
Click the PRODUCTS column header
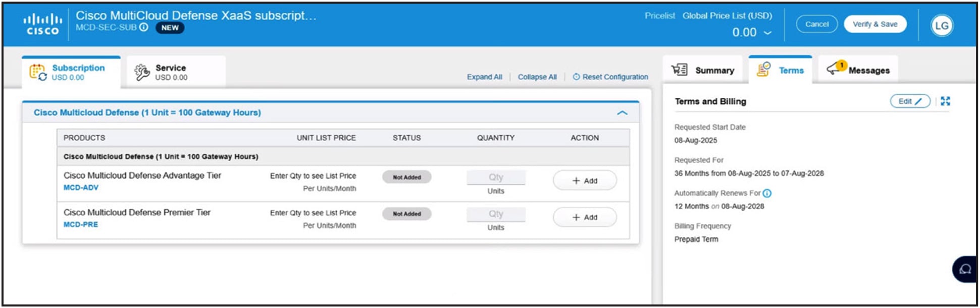(84, 138)
